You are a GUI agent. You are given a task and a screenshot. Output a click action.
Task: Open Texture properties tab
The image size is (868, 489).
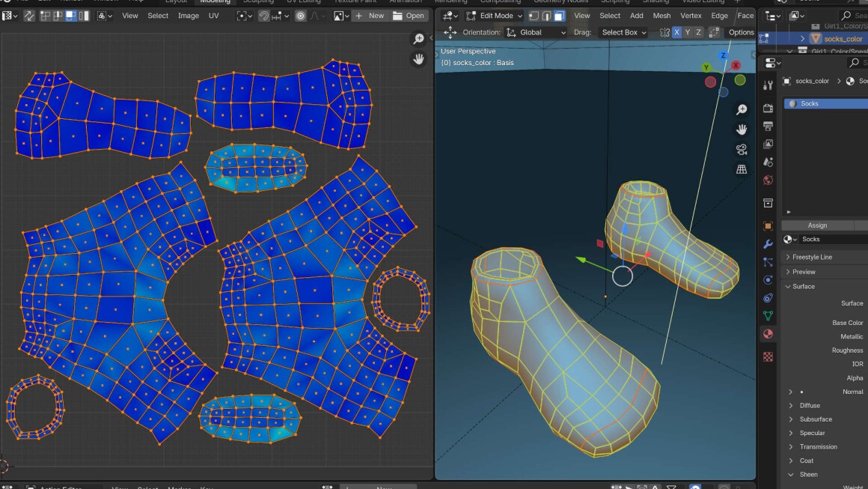click(768, 357)
